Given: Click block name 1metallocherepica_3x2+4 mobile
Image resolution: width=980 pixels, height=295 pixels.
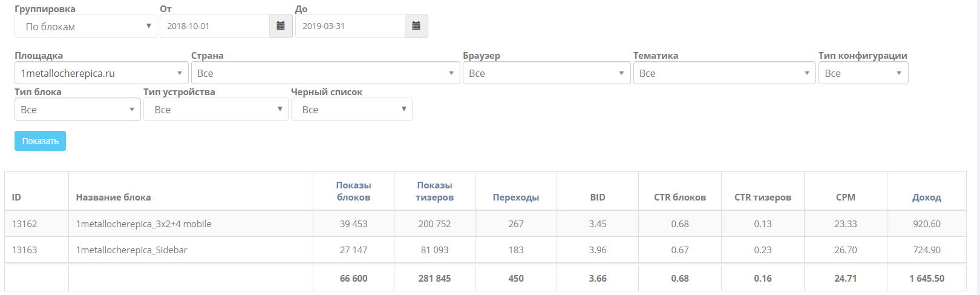Looking at the screenshot, I should [143, 224].
